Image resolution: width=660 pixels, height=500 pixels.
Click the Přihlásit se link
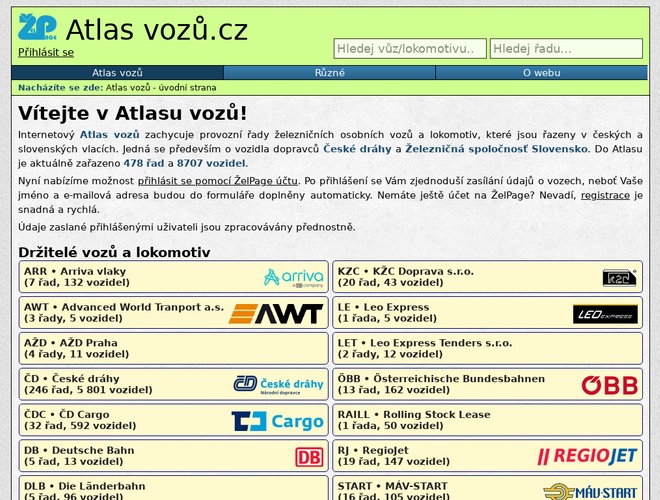[46, 52]
